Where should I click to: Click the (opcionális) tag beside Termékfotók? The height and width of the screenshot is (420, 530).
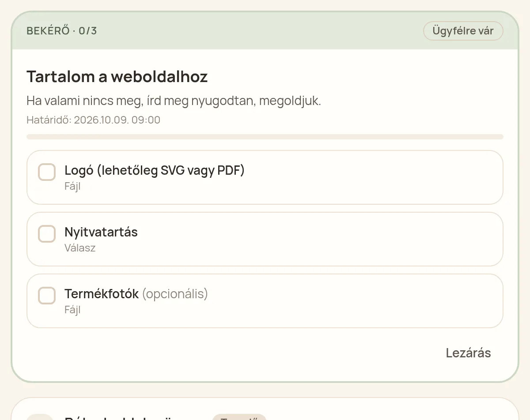pyautogui.click(x=175, y=294)
